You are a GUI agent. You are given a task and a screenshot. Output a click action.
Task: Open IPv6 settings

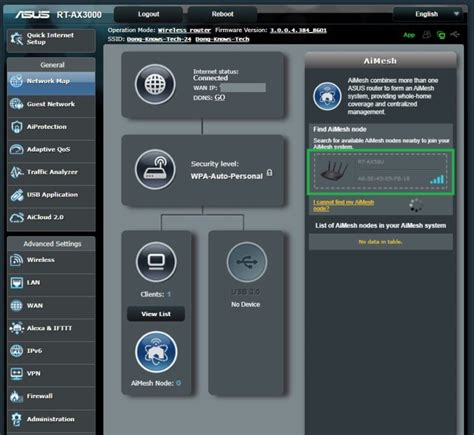tap(51, 352)
